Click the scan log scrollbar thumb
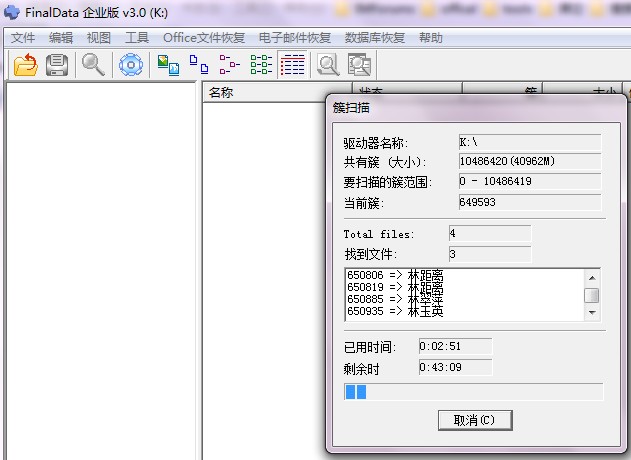This screenshot has height=460, width=631. [x=592, y=295]
